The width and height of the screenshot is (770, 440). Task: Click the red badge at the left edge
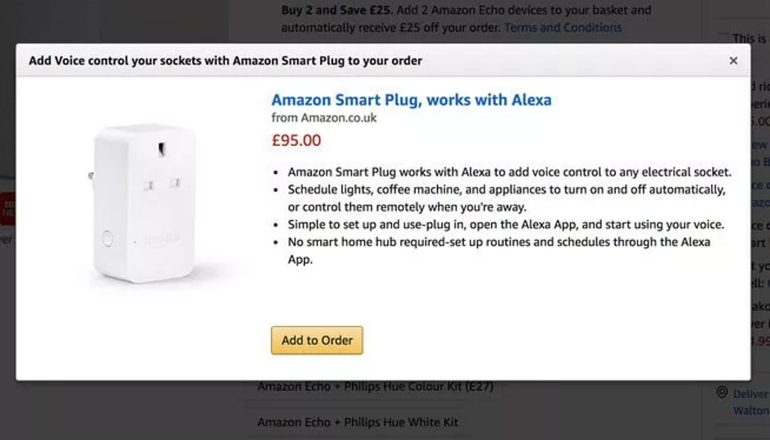[x=8, y=205]
